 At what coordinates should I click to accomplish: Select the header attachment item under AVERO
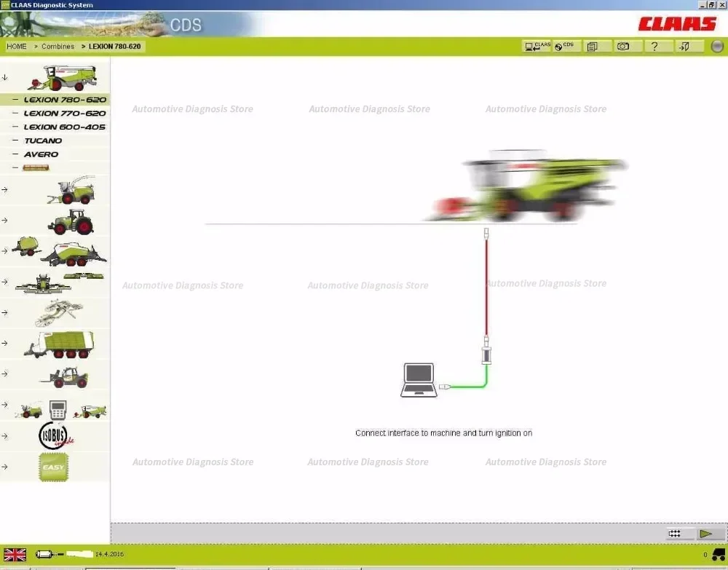tap(36, 167)
